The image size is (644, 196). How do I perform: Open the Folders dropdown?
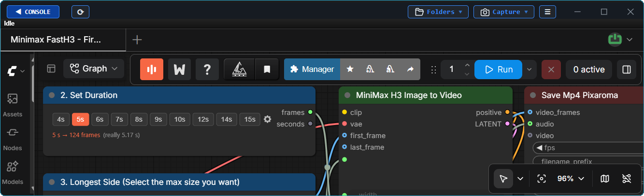[x=438, y=12]
